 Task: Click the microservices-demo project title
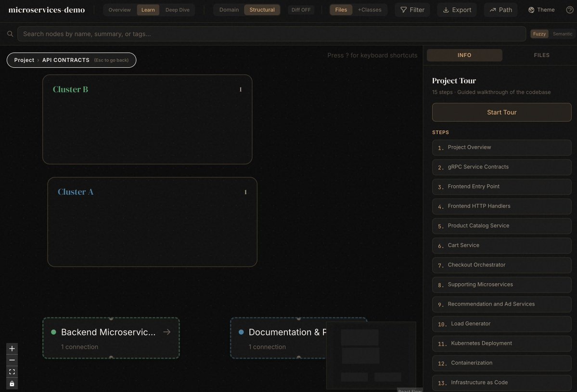46,10
